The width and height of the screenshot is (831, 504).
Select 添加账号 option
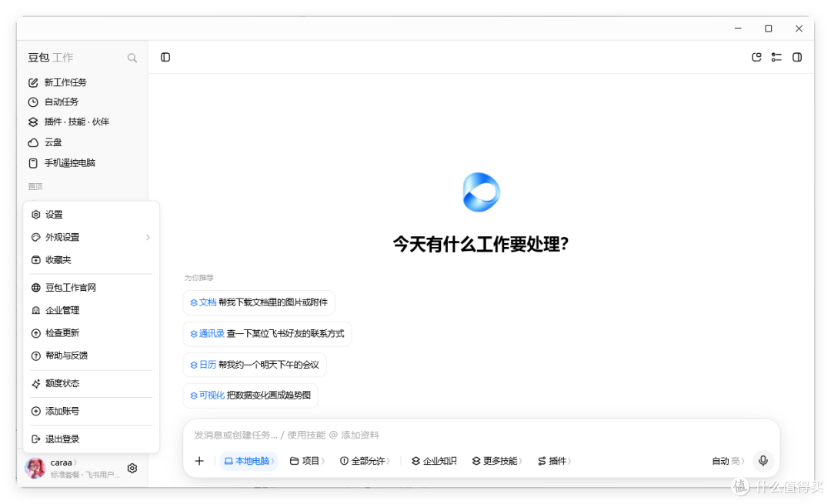pyautogui.click(x=91, y=411)
